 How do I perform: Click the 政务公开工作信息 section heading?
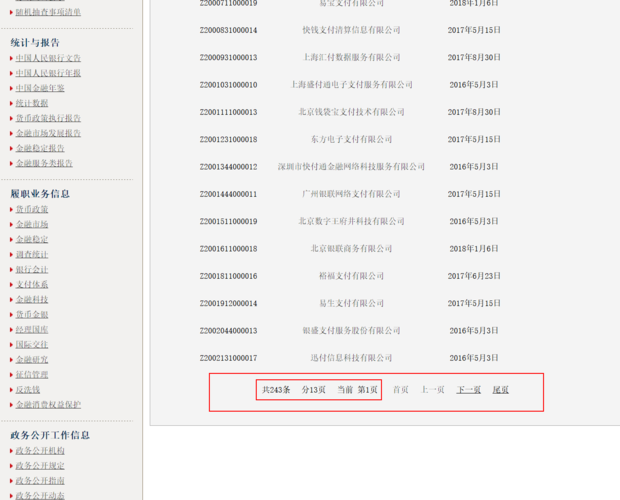tap(50, 435)
